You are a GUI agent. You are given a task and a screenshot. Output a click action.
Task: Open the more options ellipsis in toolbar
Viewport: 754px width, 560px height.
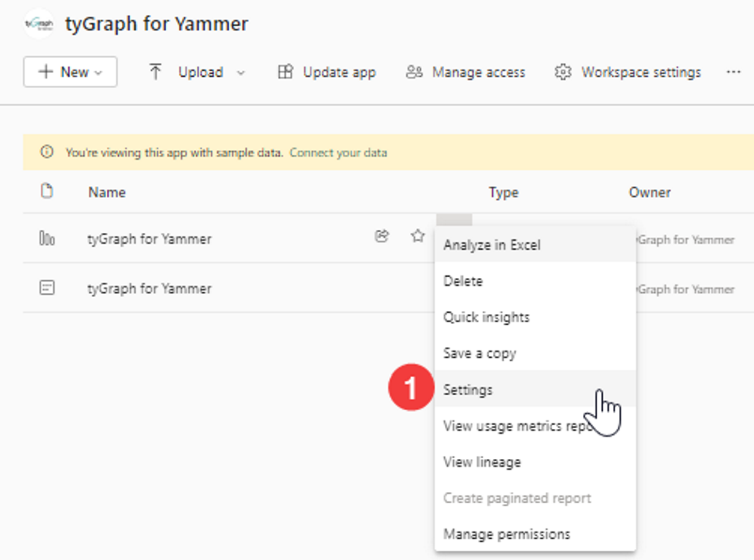tap(733, 72)
